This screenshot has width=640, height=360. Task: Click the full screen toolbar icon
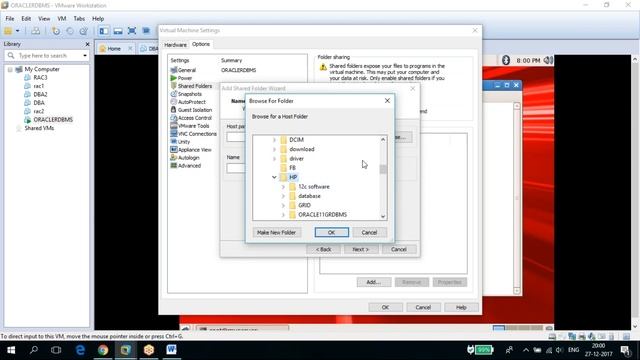(132, 31)
